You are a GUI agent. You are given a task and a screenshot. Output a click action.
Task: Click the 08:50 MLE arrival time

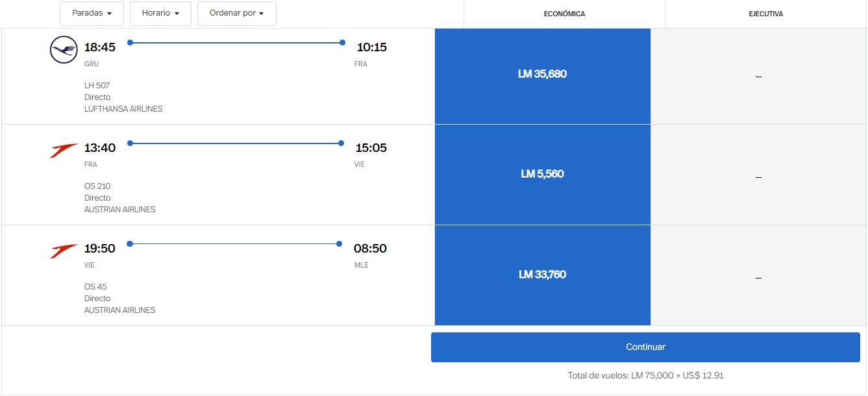click(x=370, y=249)
